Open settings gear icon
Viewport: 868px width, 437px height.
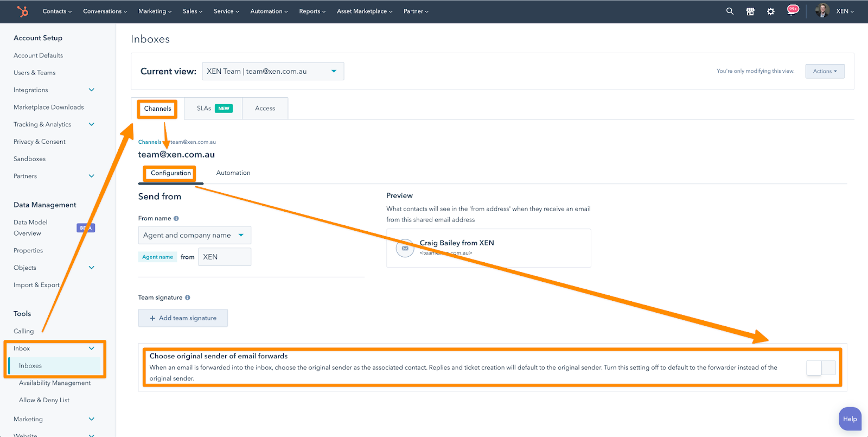tap(770, 11)
